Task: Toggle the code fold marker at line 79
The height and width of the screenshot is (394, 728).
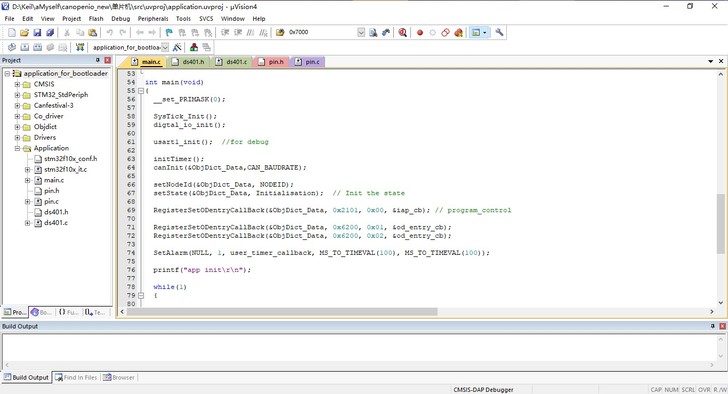Action: point(141,296)
